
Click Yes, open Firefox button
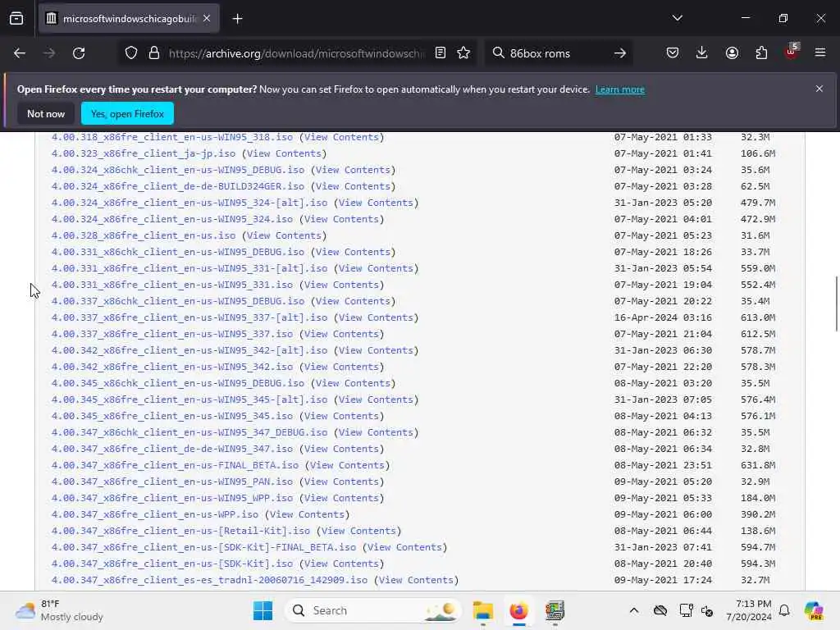point(127,113)
